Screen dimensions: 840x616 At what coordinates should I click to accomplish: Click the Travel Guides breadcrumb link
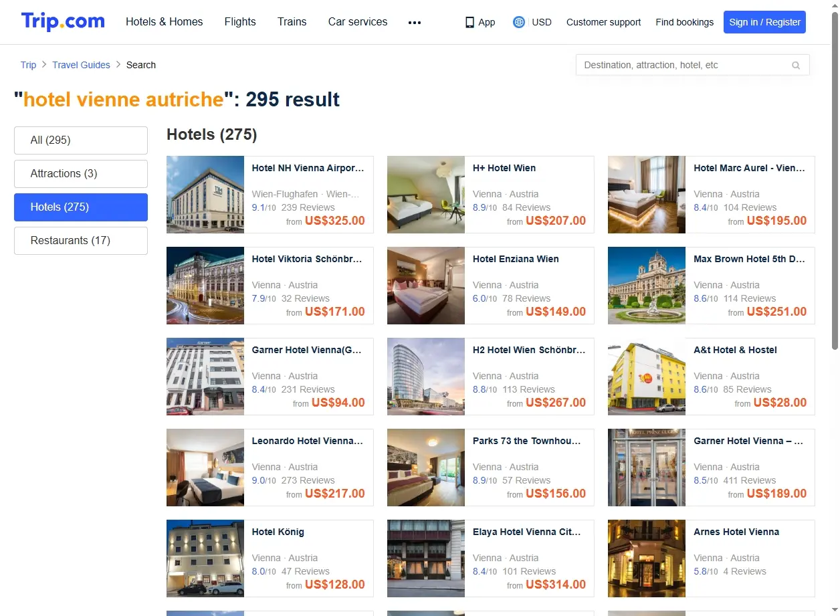pos(81,65)
